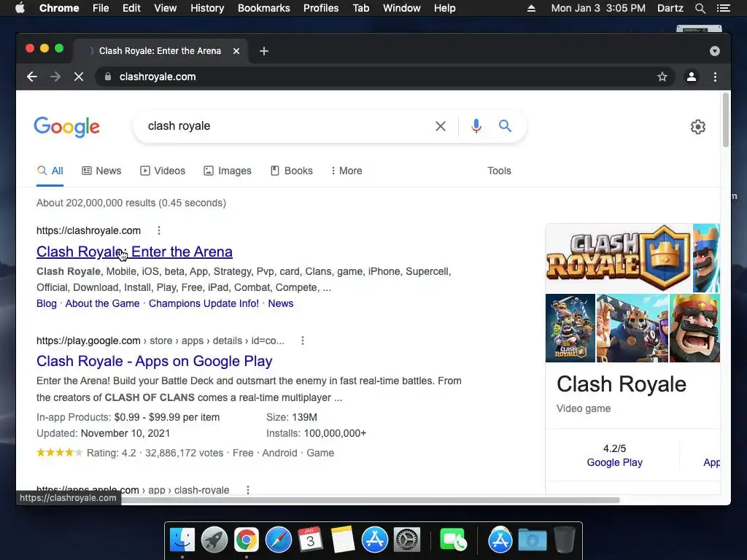The height and width of the screenshot is (560, 747).
Task: Click the address bar URL clashroyale.com
Action: [158, 77]
